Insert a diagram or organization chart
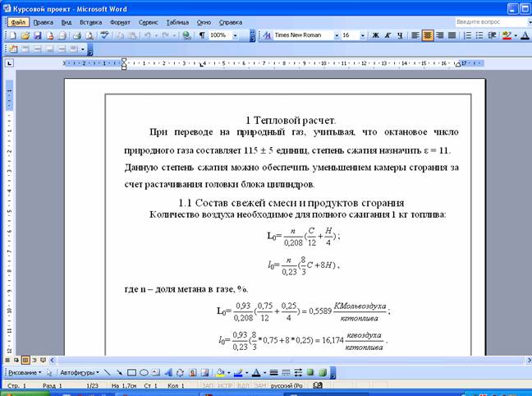The width and height of the screenshot is (532, 396). click(180, 372)
